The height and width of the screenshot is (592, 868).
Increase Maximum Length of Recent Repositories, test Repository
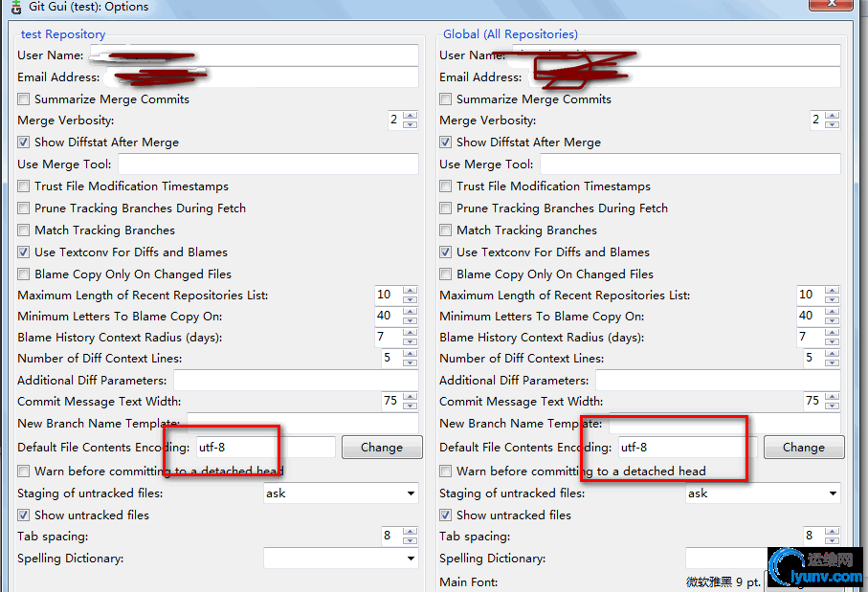411,291
